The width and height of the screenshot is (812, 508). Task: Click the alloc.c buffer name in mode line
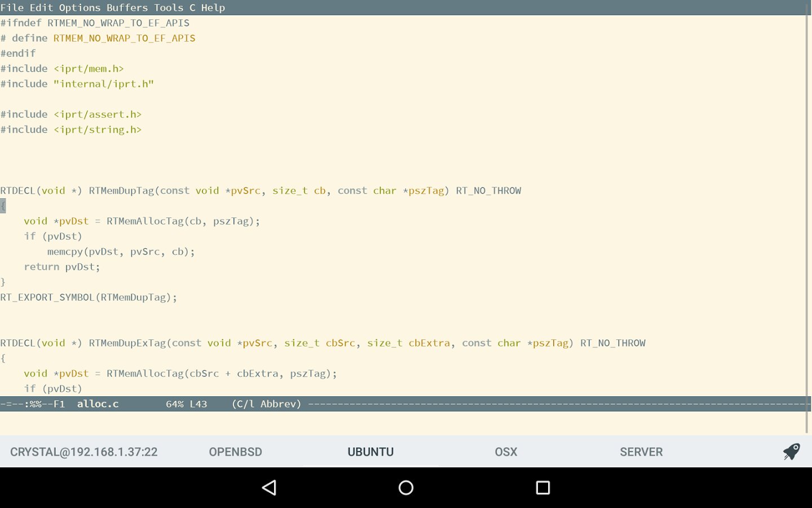coord(98,404)
